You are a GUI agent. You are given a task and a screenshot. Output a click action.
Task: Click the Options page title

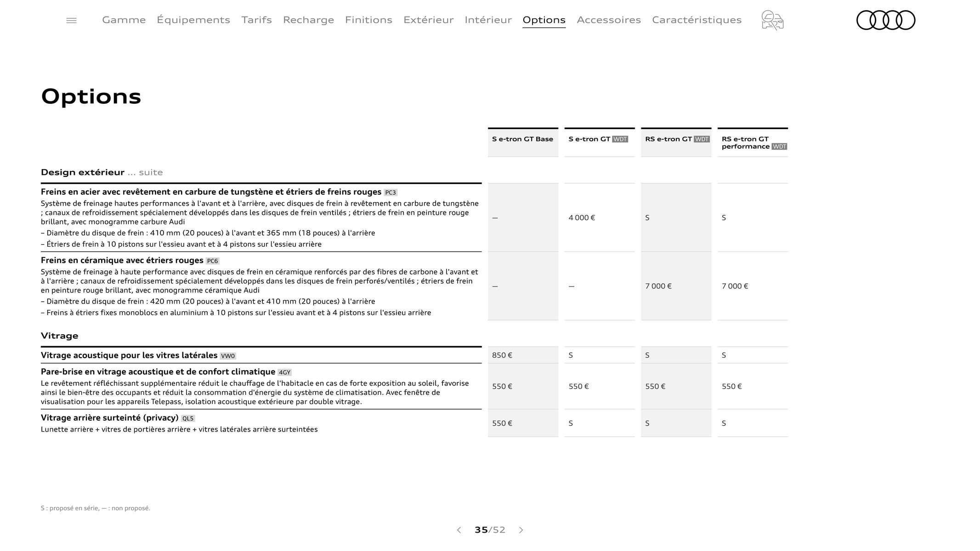click(x=91, y=96)
